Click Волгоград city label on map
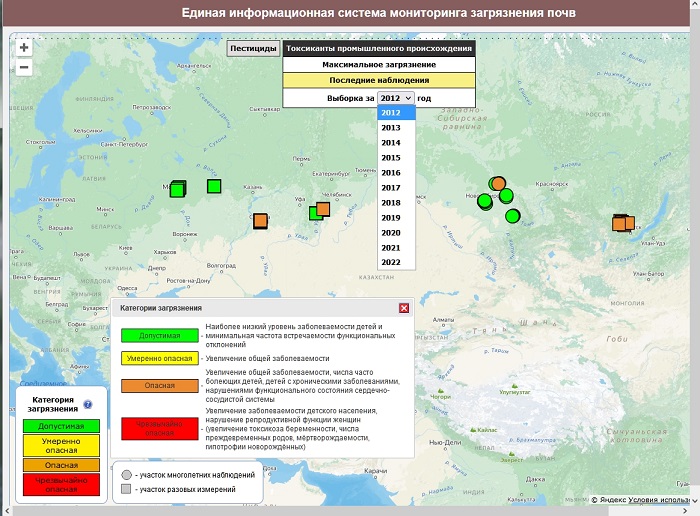Viewport: 700px width, 516px height. point(221,266)
